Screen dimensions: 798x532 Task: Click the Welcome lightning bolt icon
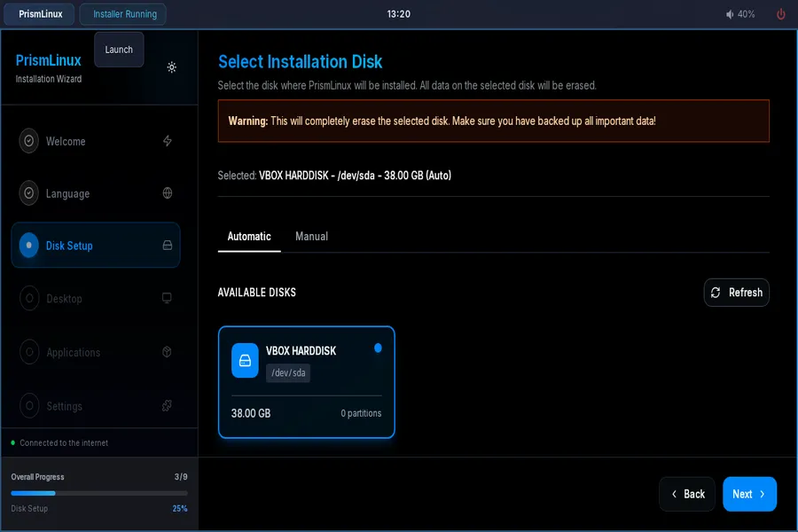[x=167, y=140]
